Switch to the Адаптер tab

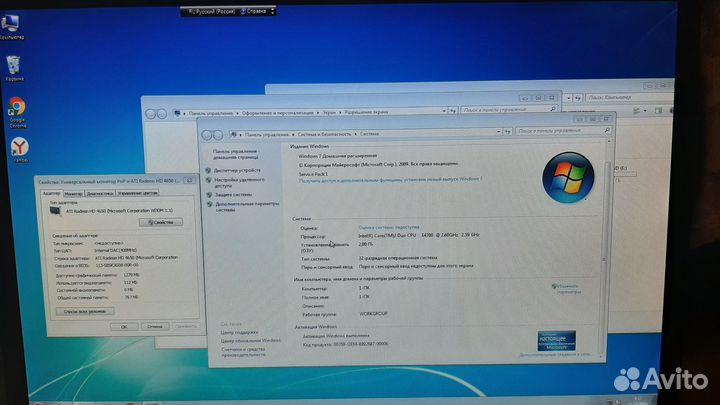click(51, 193)
